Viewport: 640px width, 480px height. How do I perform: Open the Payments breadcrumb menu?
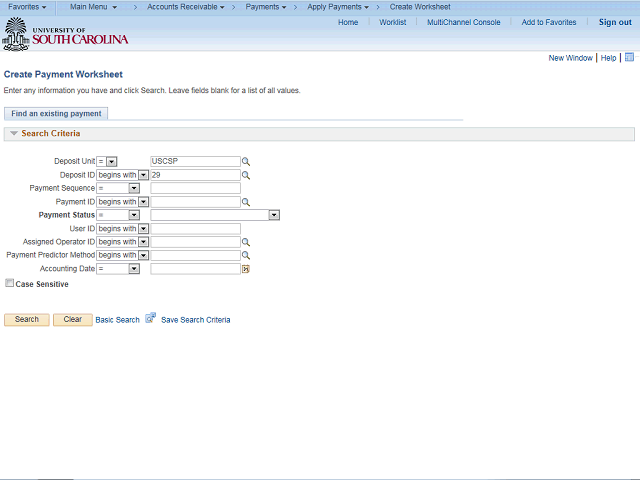click(x=266, y=7)
